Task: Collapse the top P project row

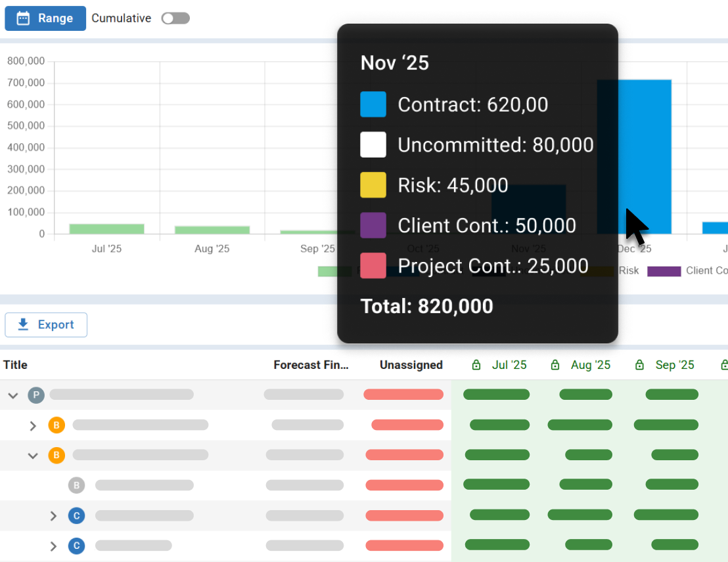Action: click(13, 395)
